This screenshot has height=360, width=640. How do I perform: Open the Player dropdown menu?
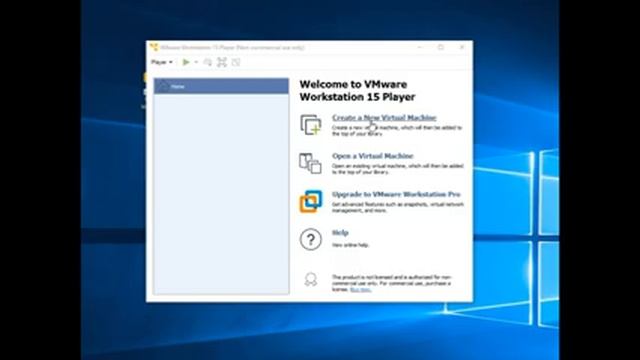click(162, 62)
